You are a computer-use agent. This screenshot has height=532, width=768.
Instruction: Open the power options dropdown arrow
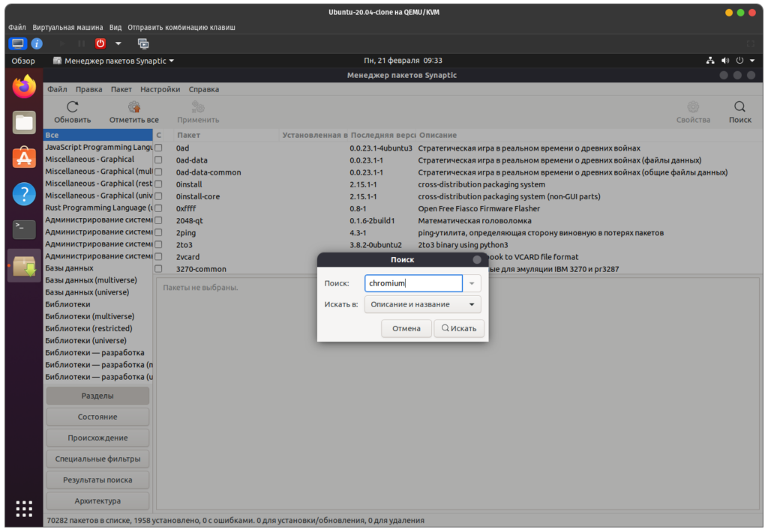tap(118, 43)
